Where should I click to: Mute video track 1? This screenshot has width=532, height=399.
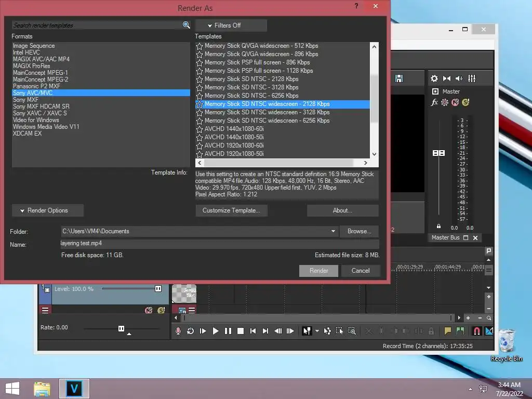pos(149,310)
